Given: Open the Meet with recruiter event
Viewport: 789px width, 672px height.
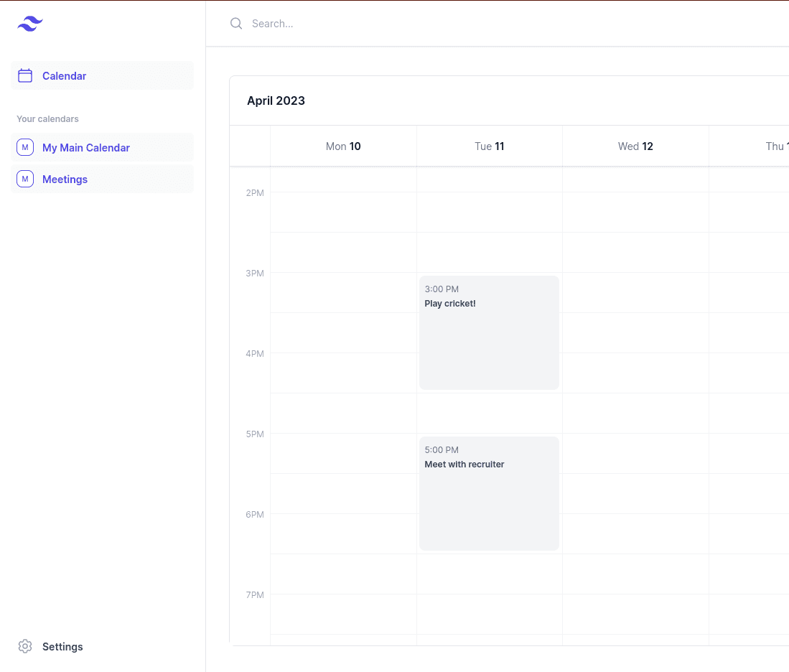Looking at the screenshot, I should [489, 493].
